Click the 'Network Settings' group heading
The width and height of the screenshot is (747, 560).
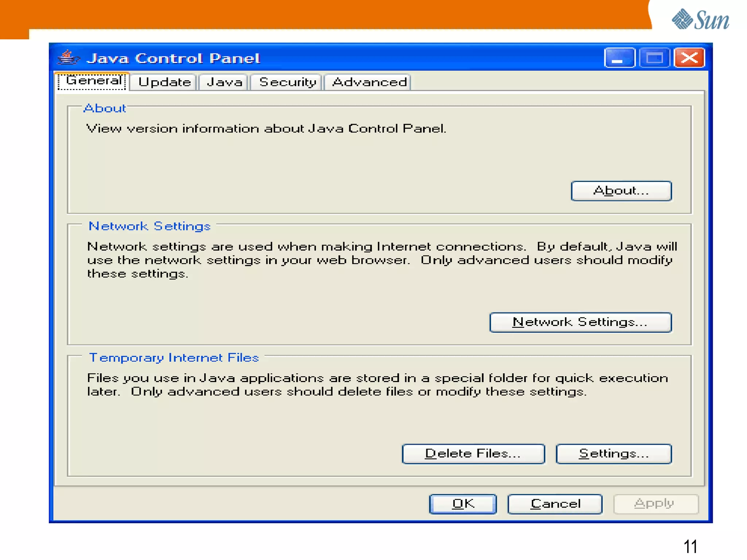pos(150,226)
